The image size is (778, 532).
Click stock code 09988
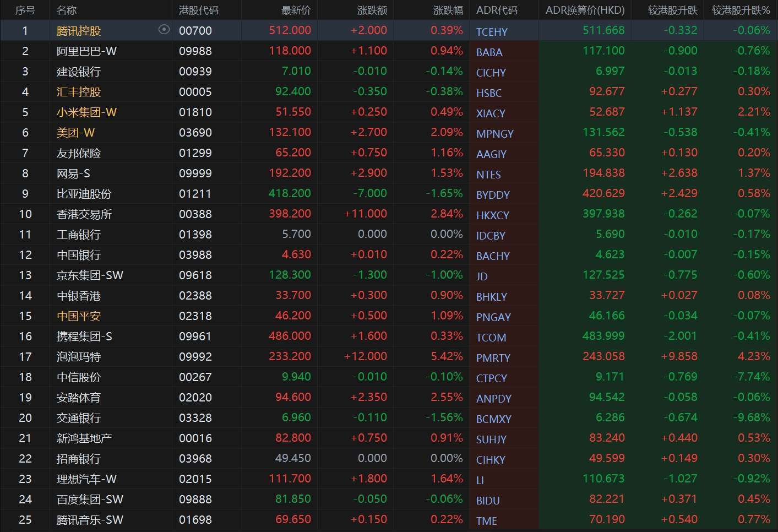195,51
